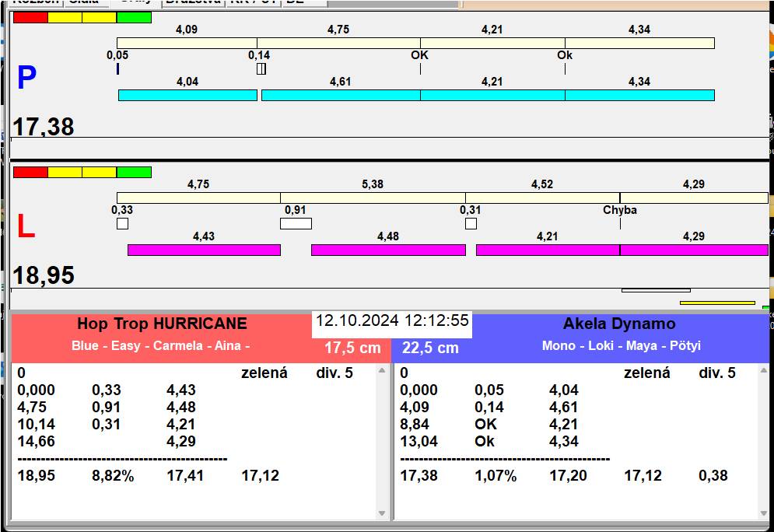The height and width of the screenshot is (532, 774).
Task: Select the magenta 4,48 run bar in lane L
Action: (x=388, y=250)
